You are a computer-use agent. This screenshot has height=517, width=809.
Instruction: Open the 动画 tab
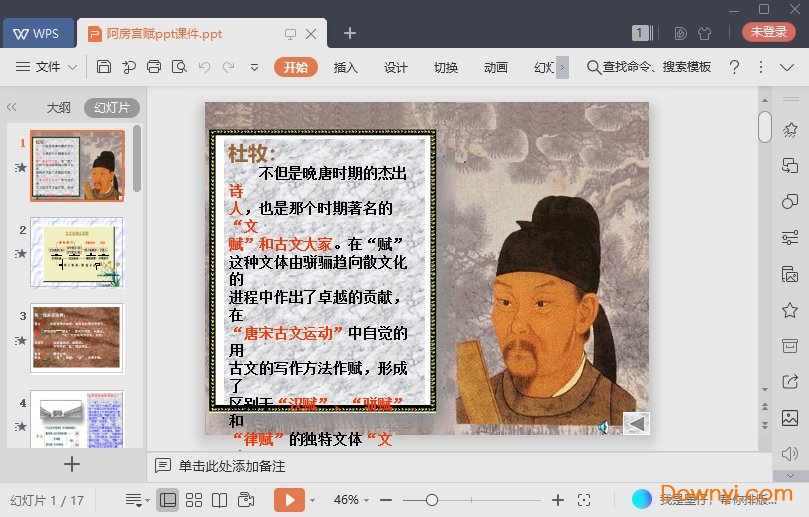pyautogui.click(x=496, y=67)
